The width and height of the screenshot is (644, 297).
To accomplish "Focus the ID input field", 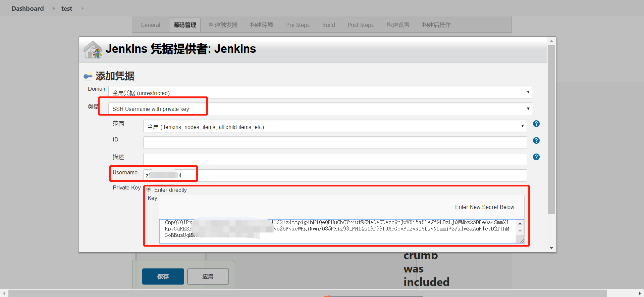I will (x=335, y=142).
